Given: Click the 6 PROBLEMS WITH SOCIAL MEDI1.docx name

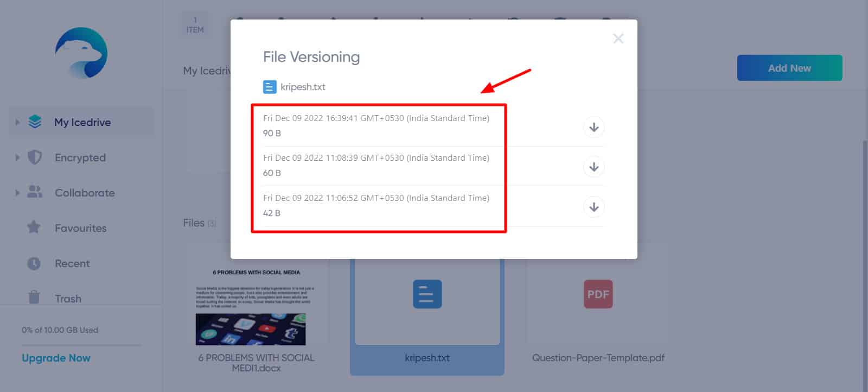Looking at the screenshot, I should (x=256, y=363).
